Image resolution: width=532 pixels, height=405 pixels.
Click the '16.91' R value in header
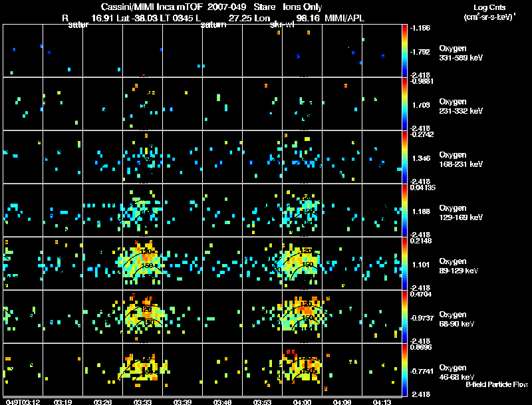coord(103,18)
